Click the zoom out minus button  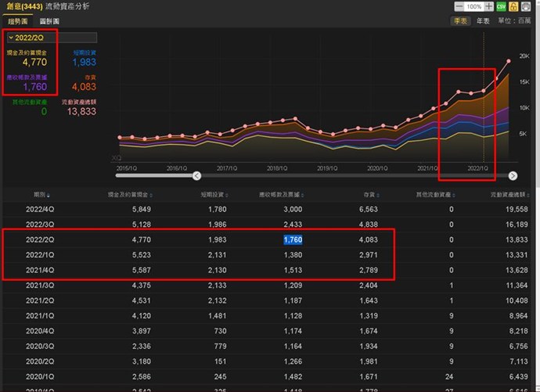pos(459,6)
